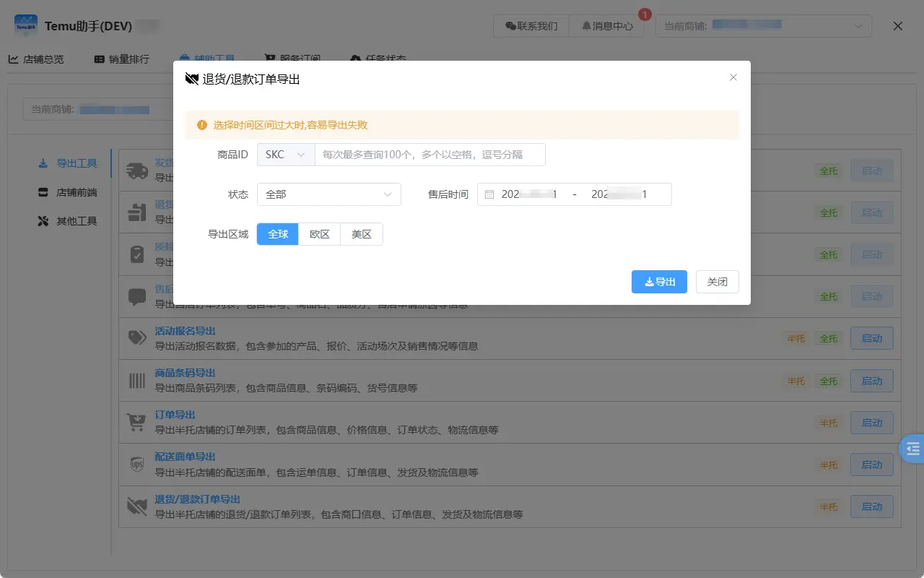
Task: Open the 状态 全部 dropdown
Action: (329, 194)
